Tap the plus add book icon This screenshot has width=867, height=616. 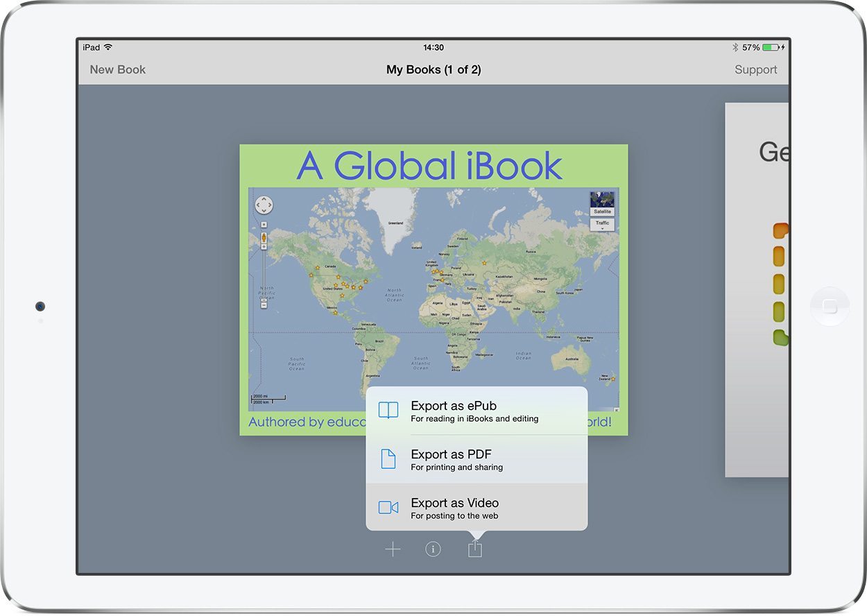pos(393,549)
